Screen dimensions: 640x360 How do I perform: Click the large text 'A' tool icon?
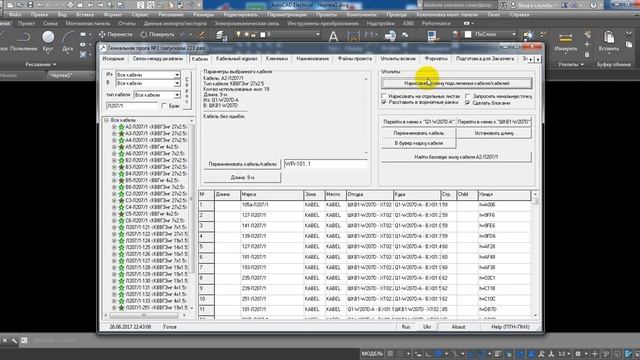[x=333, y=37]
